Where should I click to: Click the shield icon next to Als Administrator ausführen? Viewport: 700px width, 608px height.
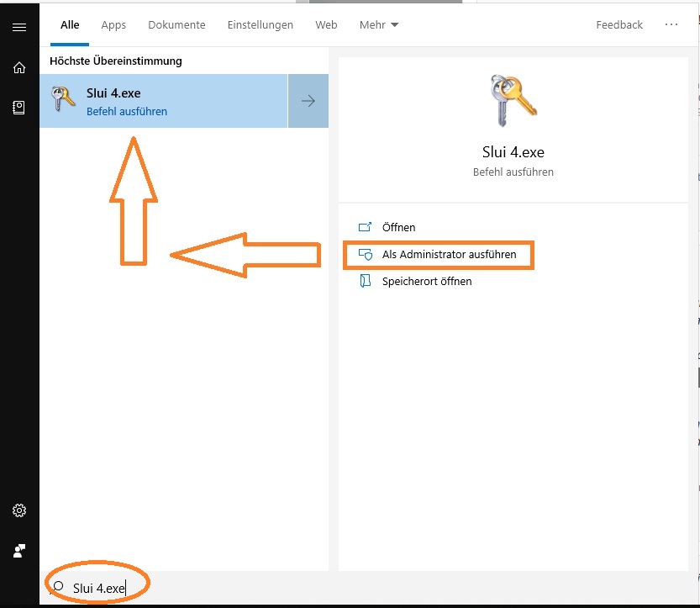366,254
